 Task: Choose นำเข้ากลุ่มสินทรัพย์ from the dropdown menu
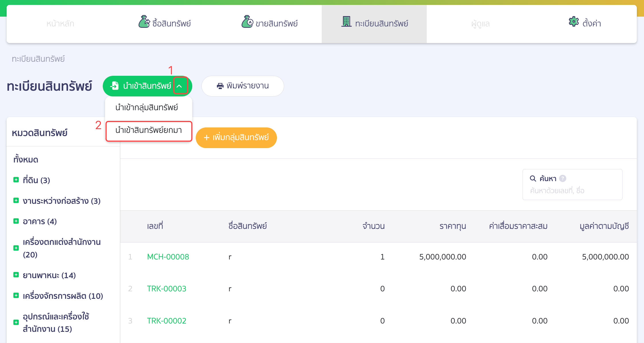click(148, 107)
